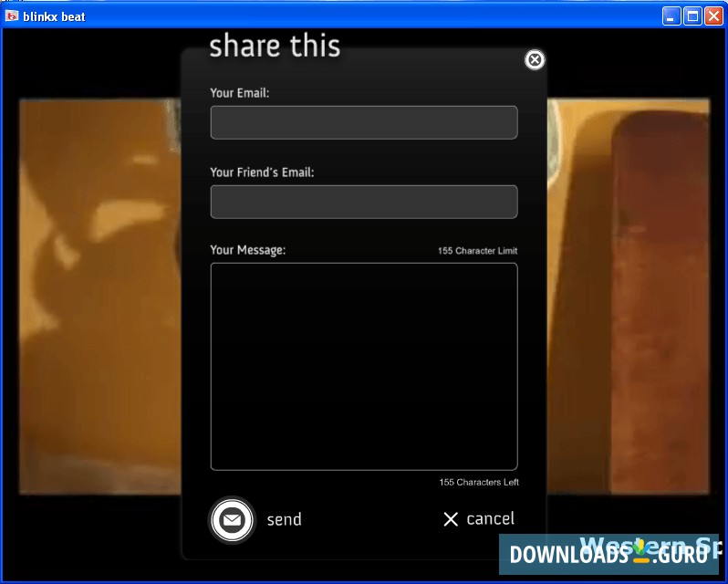The width and height of the screenshot is (728, 584).
Task: Click the send text label
Action: (x=284, y=519)
